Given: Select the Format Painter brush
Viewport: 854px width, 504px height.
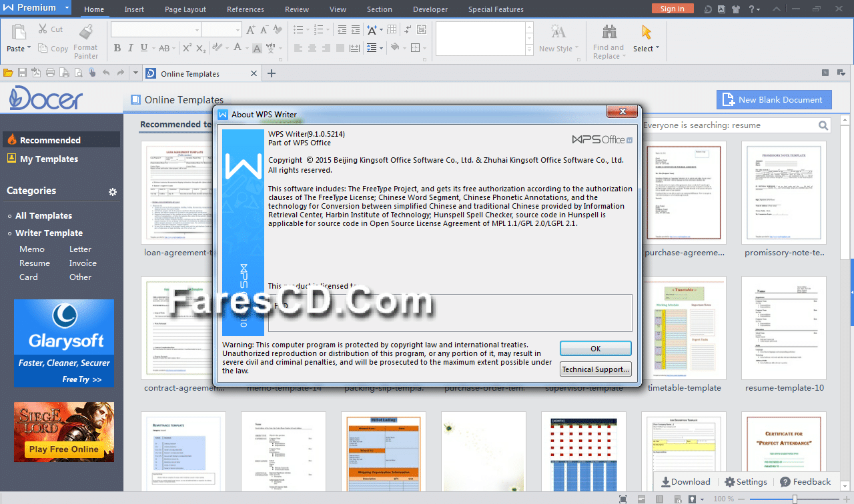Looking at the screenshot, I should pos(85,31).
